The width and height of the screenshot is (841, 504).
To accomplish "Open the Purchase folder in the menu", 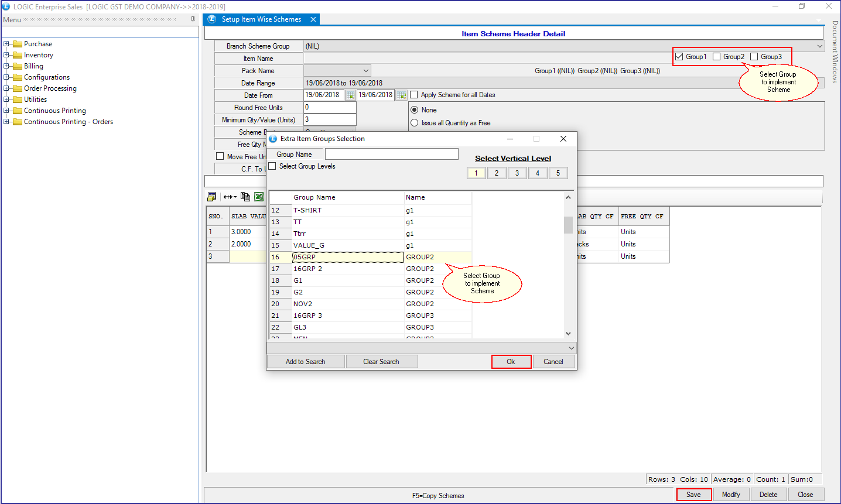I will (x=38, y=44).
